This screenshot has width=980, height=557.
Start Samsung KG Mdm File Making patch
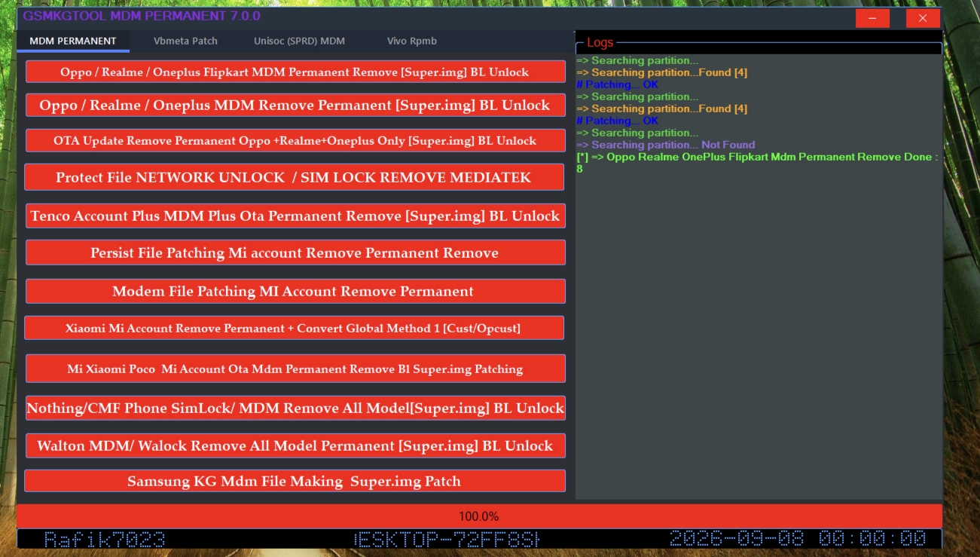(x=295, y=480)
